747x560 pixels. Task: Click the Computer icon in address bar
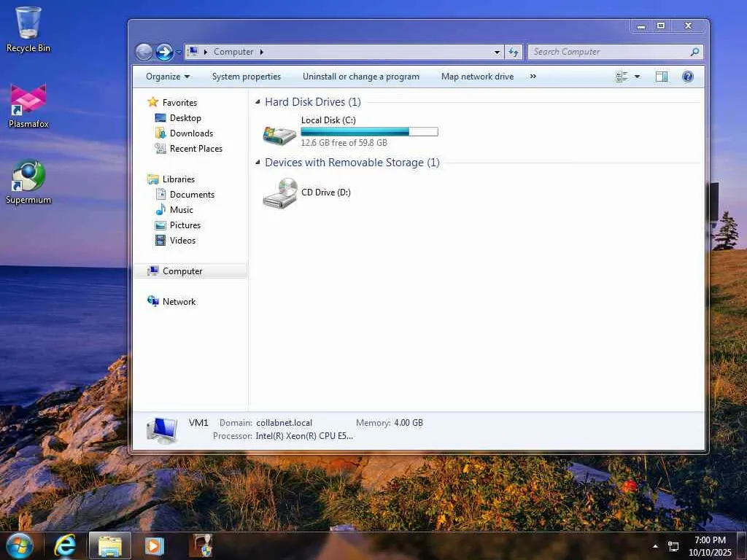(x=193, y=52)
